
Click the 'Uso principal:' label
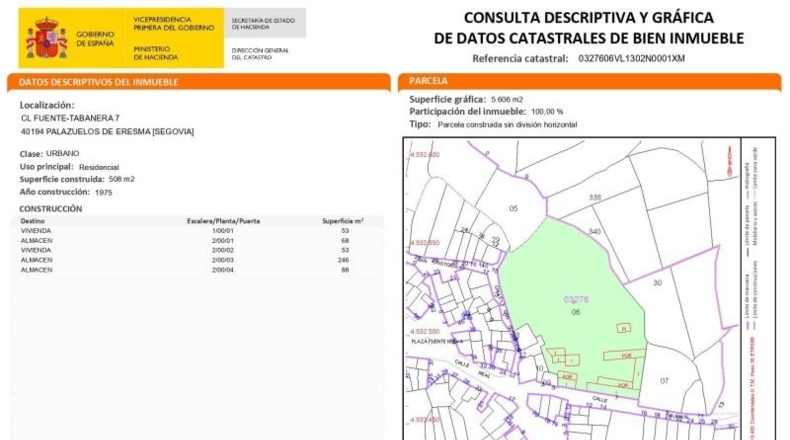(46, 167)
